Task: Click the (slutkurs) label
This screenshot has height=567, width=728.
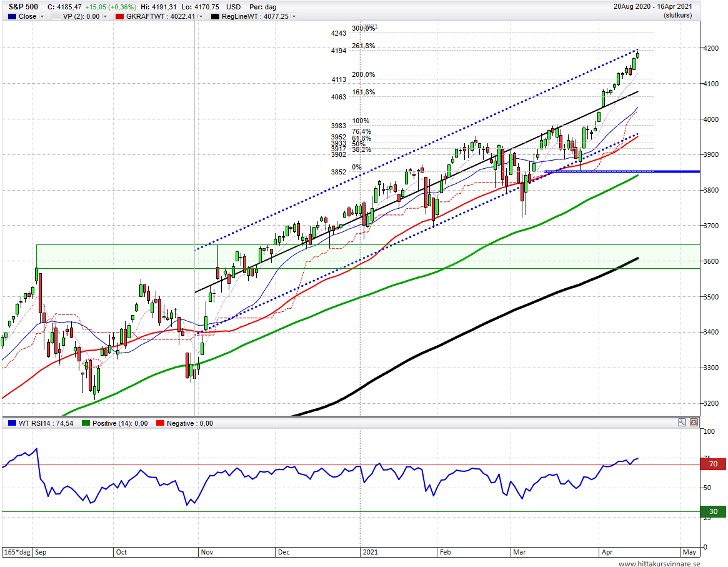Action: click(678, 16)
